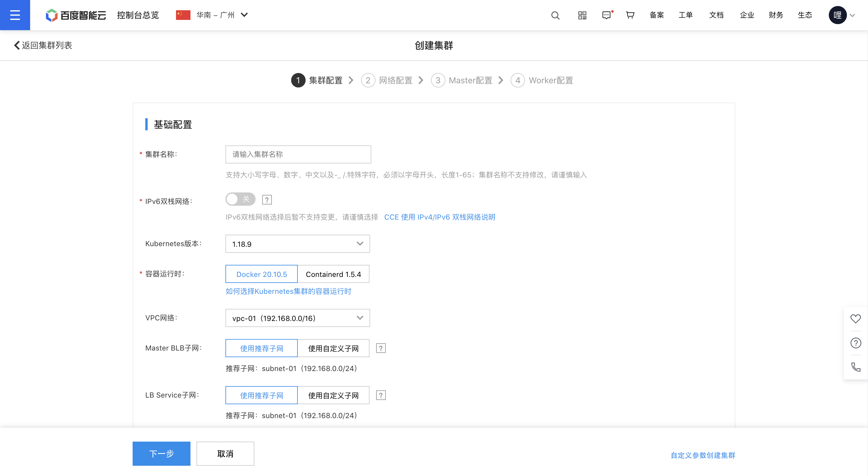The width and height of the screenshot is (868, 476).
Task: Select step 3 Master配置
Action: tap(462, 80)
